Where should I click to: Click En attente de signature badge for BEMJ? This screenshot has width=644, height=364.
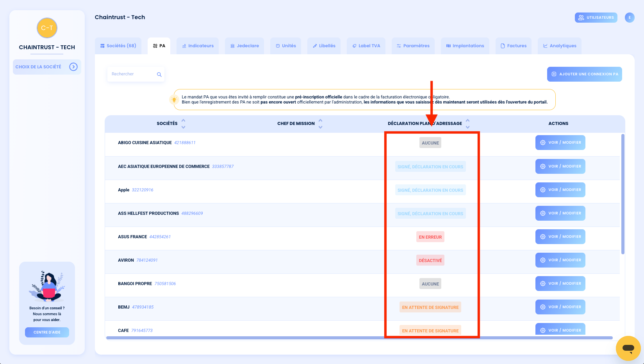[x=430, y=307]
